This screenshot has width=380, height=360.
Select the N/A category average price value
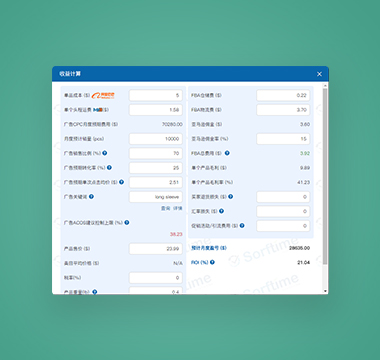tap(178, 263)
